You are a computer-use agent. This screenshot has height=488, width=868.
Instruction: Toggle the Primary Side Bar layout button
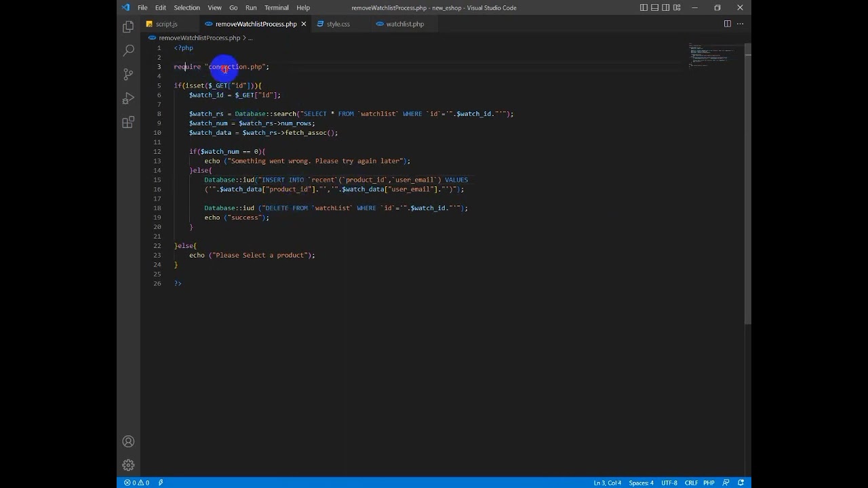tap(644, 7)
